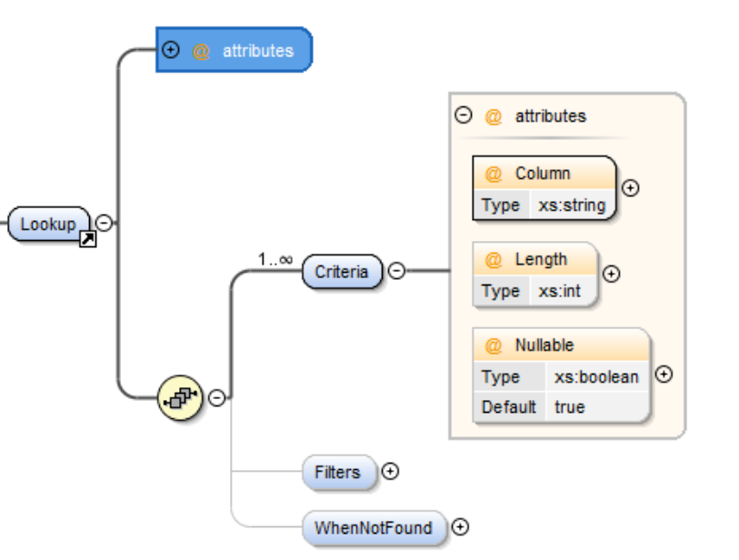This screenshot has height=560, width=739.
Task: Select the WhenNotFound element node
Action: coord(374,527)
